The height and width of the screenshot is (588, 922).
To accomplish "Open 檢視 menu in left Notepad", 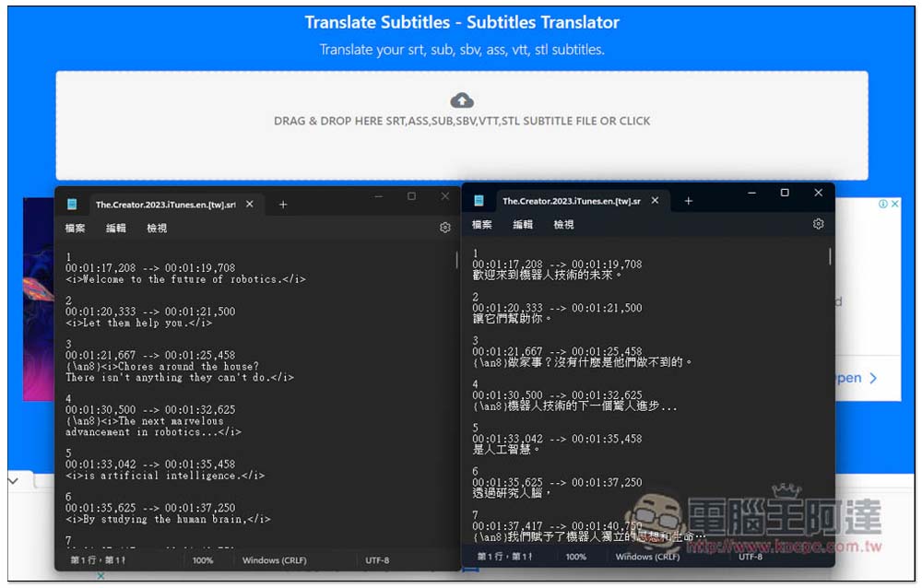I will click(157, 229).
